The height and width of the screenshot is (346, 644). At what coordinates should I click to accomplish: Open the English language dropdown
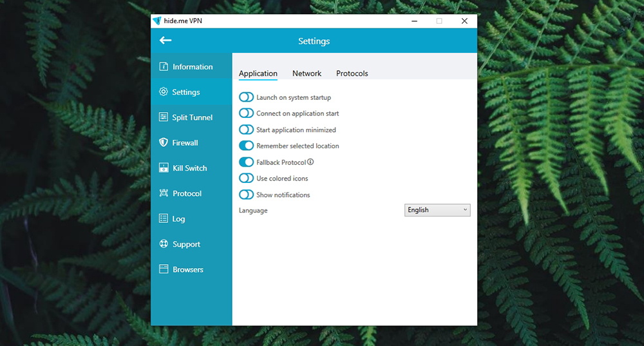pos(437,210)
